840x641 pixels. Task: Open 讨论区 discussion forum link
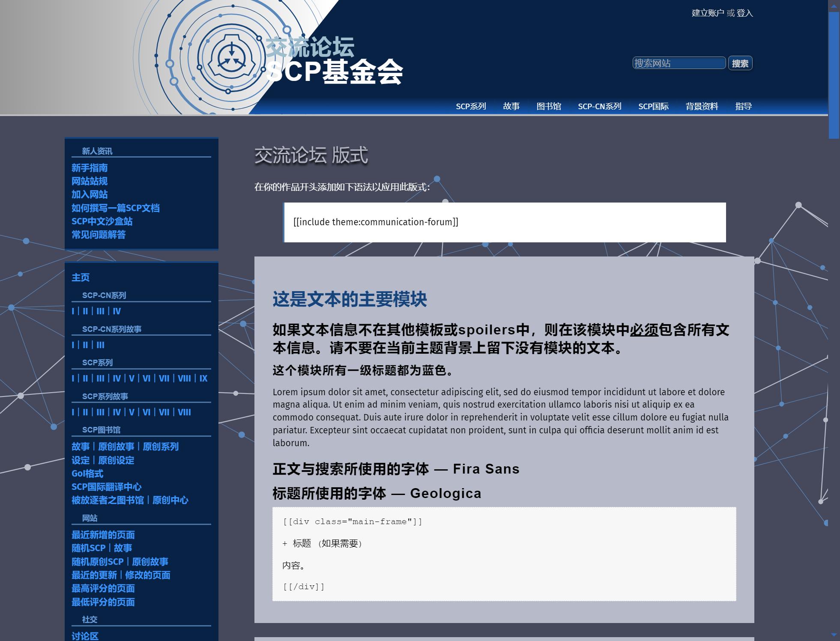84,636
